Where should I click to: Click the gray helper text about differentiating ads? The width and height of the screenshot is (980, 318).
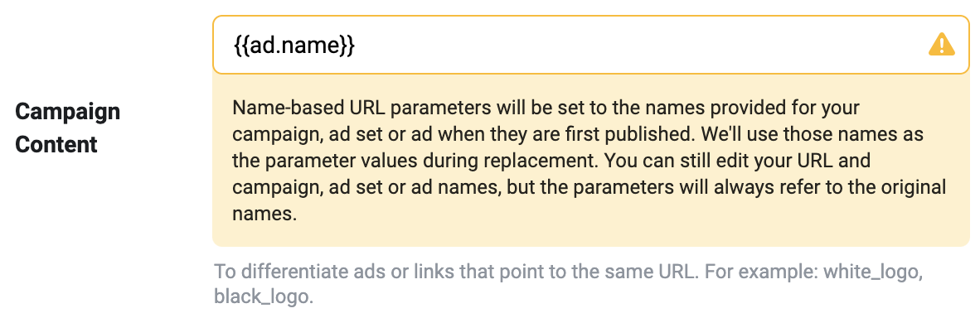coord(575,284)
